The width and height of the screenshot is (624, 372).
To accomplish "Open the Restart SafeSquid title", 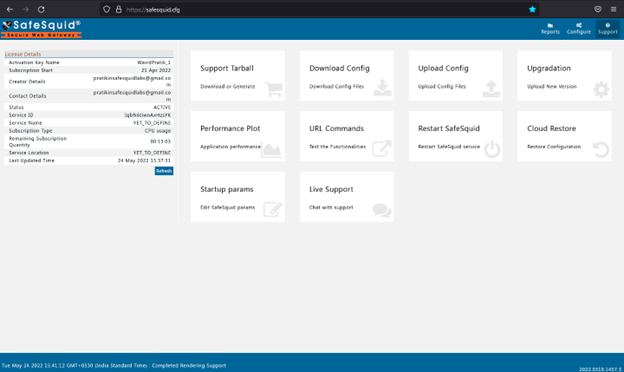I will click(x=448, y=129).
